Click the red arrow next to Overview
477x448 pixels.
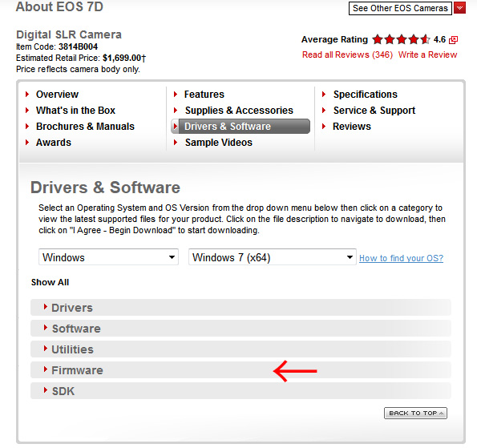(27, 95)
